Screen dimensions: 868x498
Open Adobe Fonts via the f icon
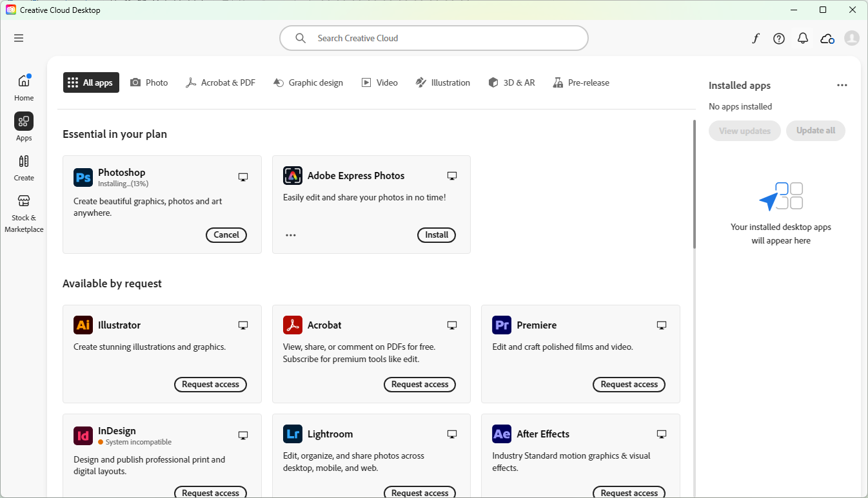(755, 38)
